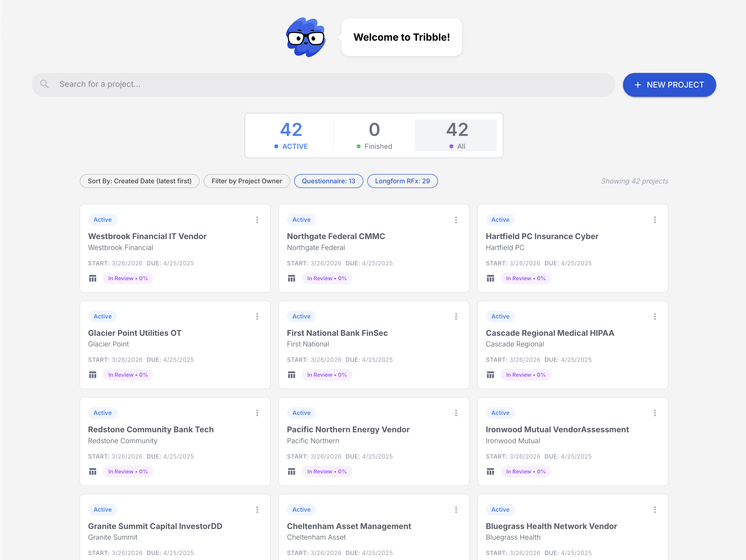Screen dimensions: 746x560
Task: Click the grid icon on Northgate Federal CMMC card
Action: coord(292,278)
